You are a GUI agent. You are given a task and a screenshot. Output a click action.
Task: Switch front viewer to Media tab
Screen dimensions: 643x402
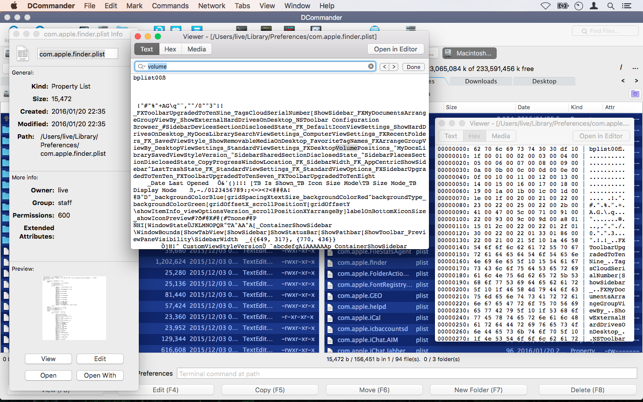click(x=196, y=49)
